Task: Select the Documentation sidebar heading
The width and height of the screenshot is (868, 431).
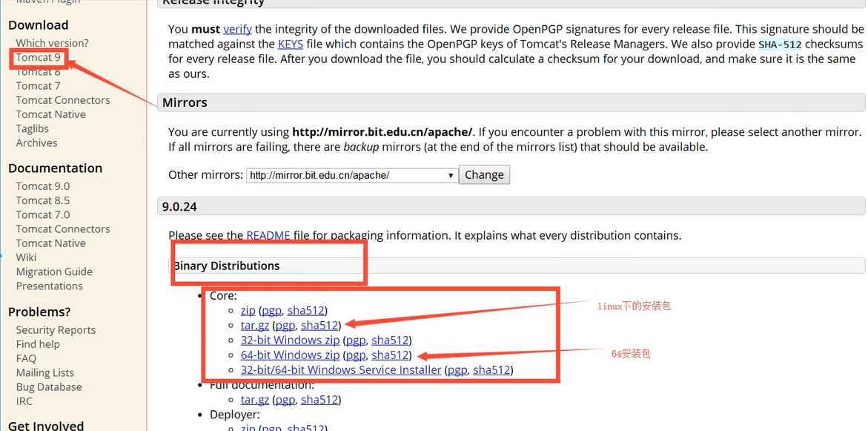Action: pyautogui.click(x=56, y=168)
